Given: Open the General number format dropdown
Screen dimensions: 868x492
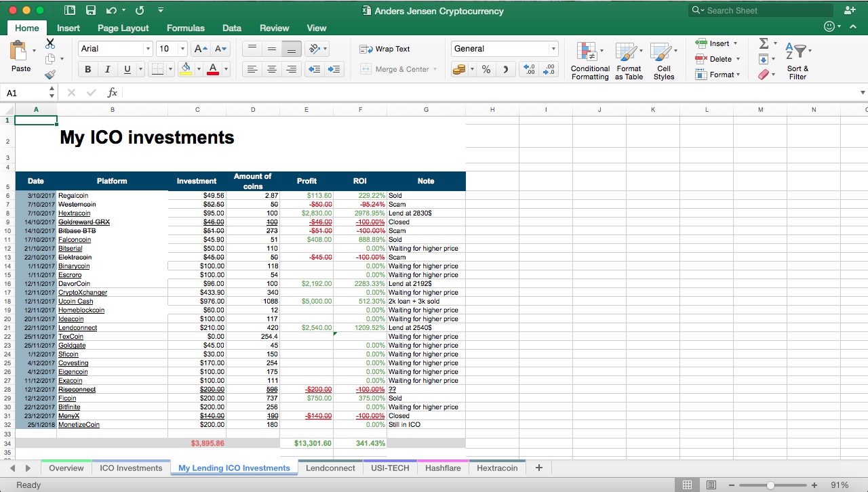Looking at the screenshot, I should pyautogui.click(x=553, y=49).
